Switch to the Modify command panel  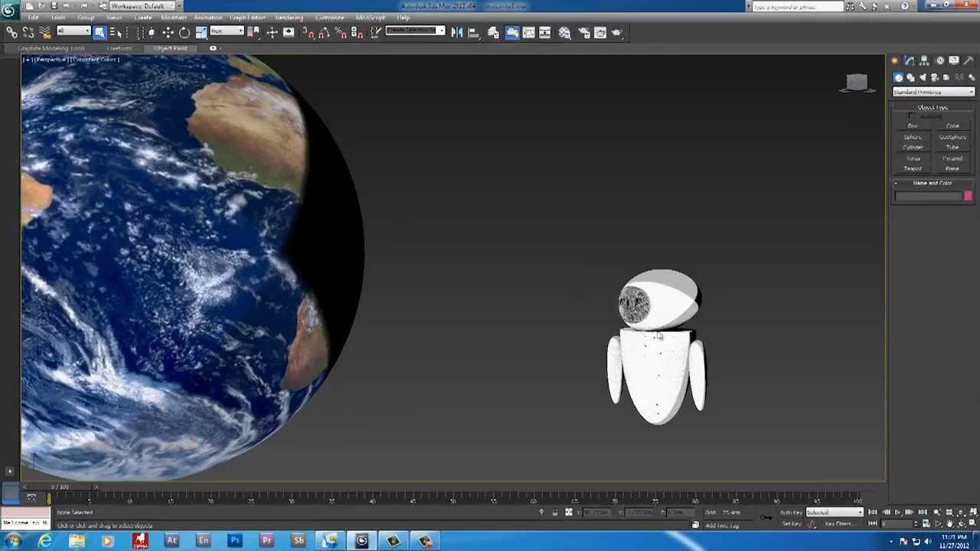click(x=910, y=60)
